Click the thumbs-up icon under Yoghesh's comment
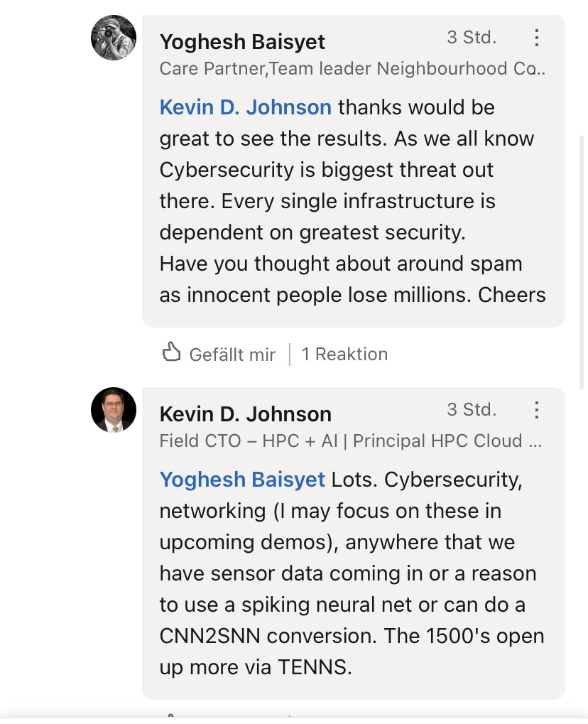The width and height of the screenshot is (588, 724). pyautogui.click(x=171, y=352)
